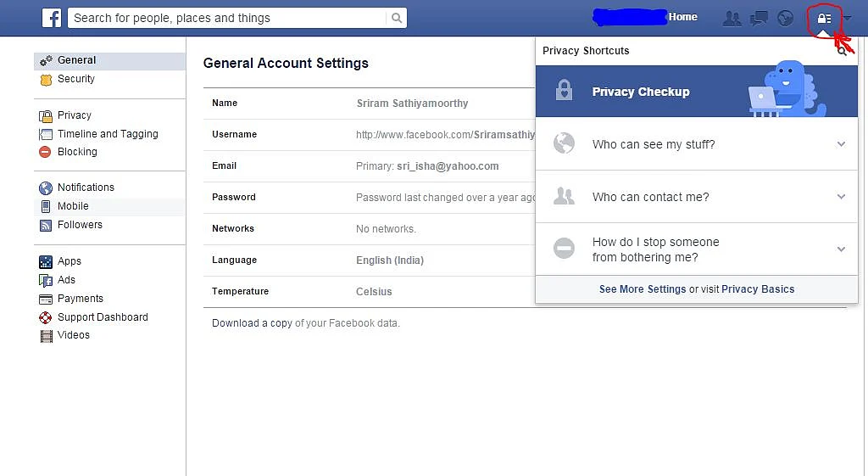Screen dimensions: 868x476
Task: Expand How do I stop someone chevron
Action: [841, 249]
